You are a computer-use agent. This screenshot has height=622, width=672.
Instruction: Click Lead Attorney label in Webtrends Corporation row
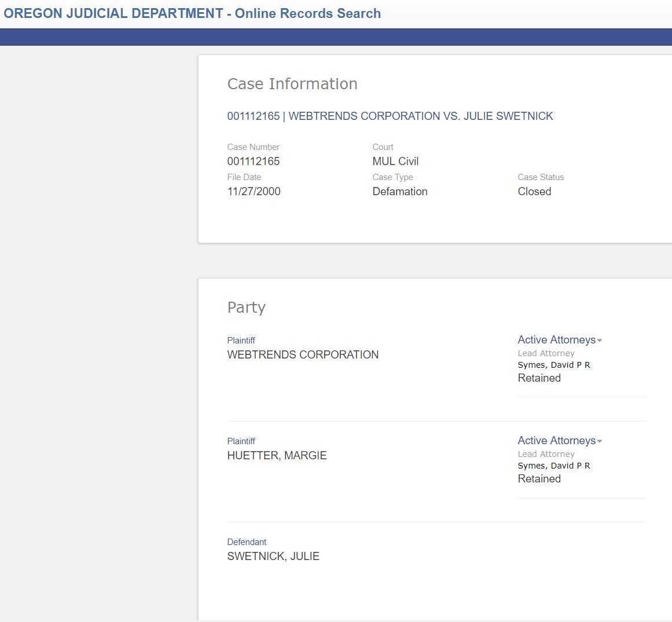point(546,353)
